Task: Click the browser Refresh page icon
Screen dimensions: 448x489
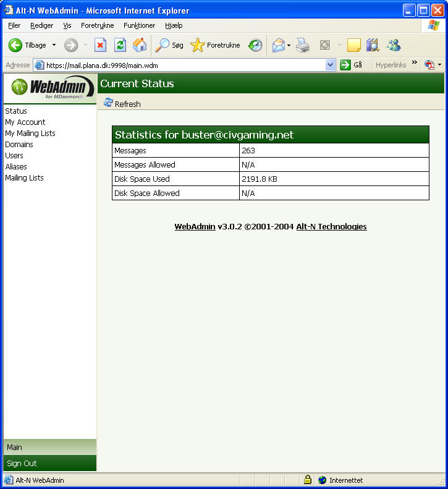Action: tap(120, 45)
